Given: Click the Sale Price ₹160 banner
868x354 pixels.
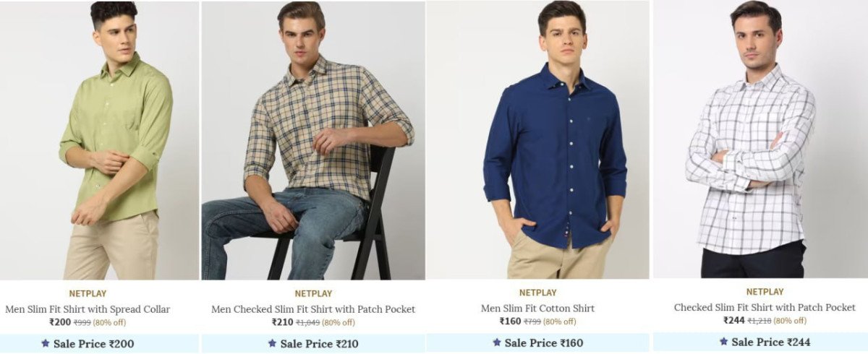Looking at the screenshot, I should (538, 343).
